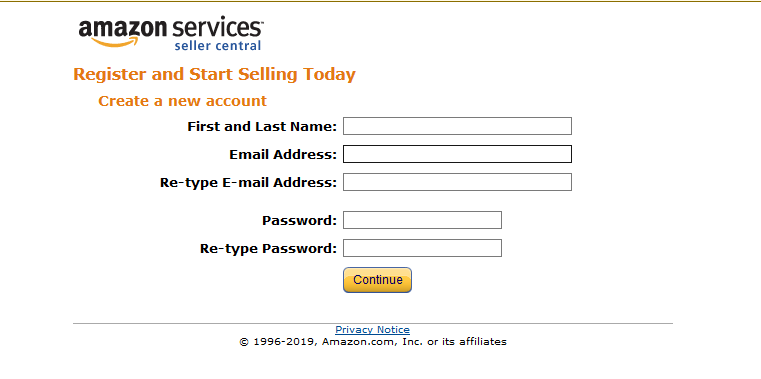Open the Privacy Notice link
Screen dimensions: 761x379
point(372,330)
